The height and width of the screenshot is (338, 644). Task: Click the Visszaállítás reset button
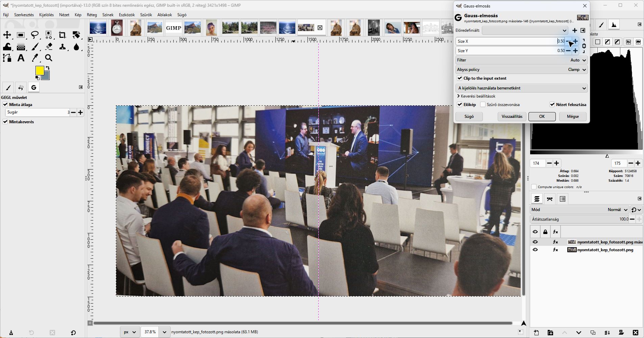(512, 116)
